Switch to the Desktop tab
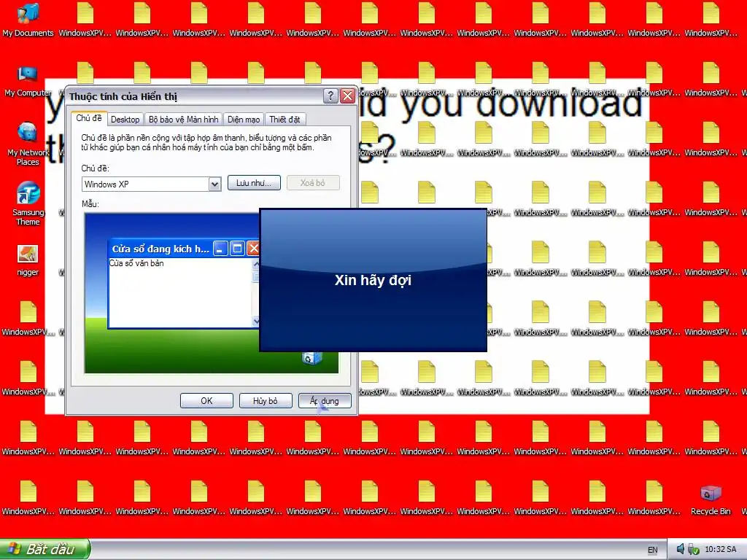This screenshot has width=747, height=560. (125, 119)
